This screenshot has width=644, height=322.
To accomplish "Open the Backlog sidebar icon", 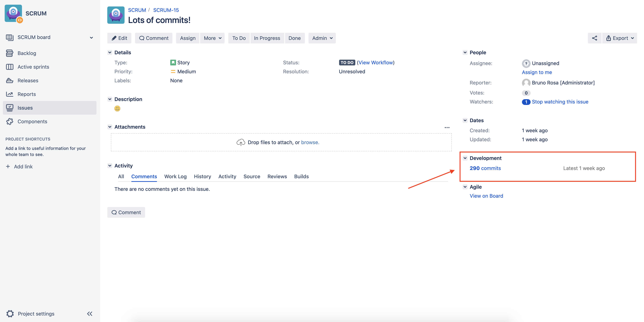I will [10, 53].
